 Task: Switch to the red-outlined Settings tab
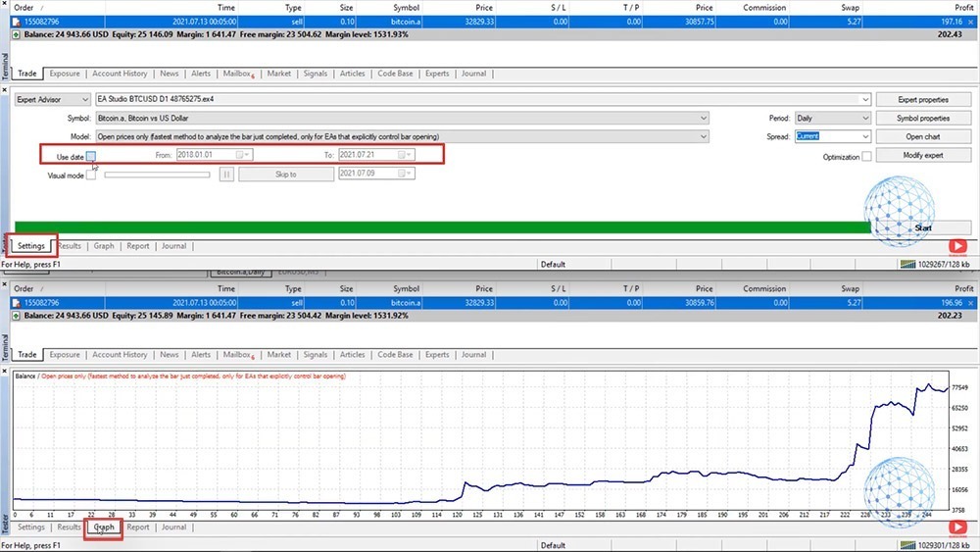[x=32, y=246]
